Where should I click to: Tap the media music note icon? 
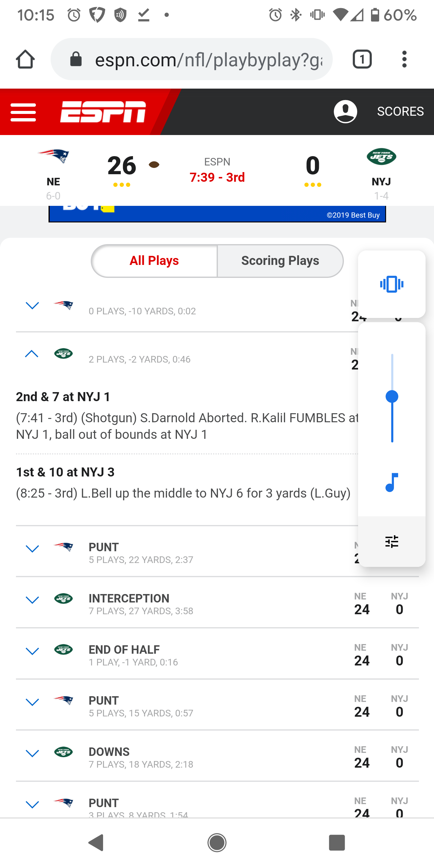coord(392,483)
